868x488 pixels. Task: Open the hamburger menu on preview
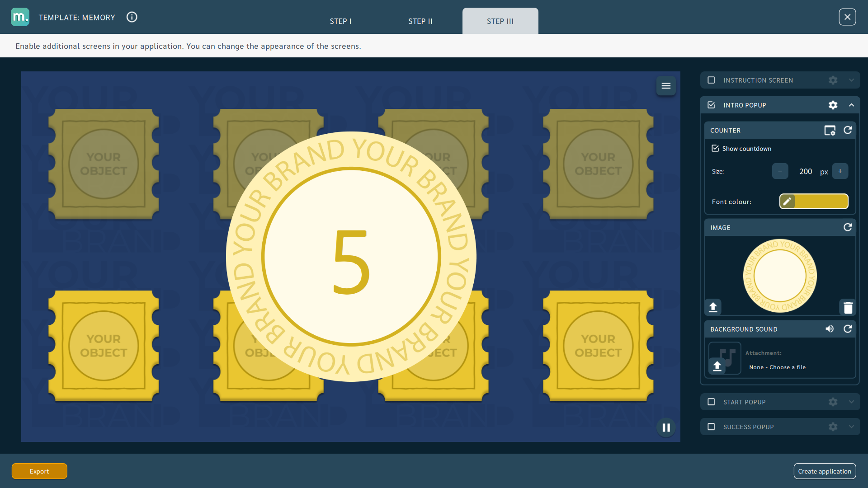(x=666, y=86)
